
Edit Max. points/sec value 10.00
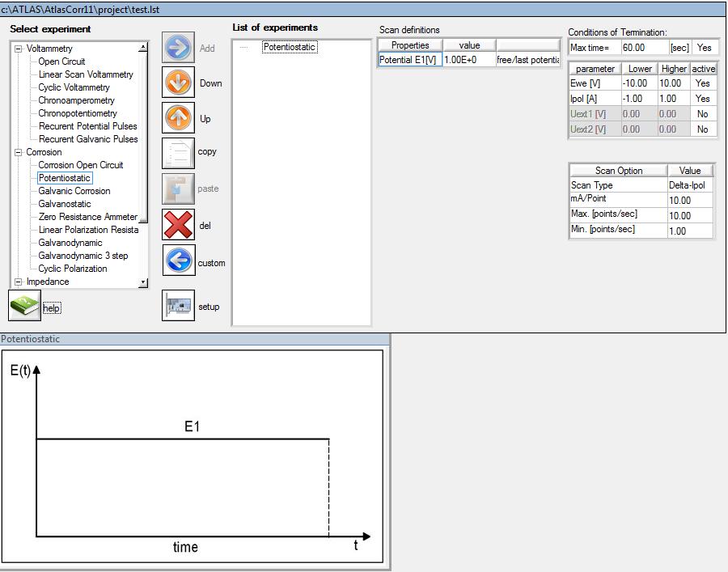point(690,216)
